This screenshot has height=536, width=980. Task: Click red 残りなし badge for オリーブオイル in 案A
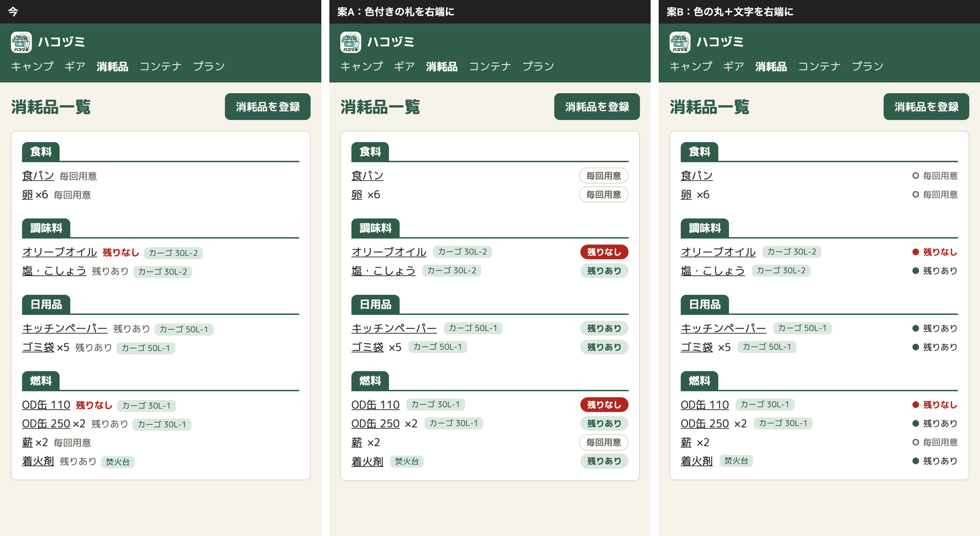[604, 252]
